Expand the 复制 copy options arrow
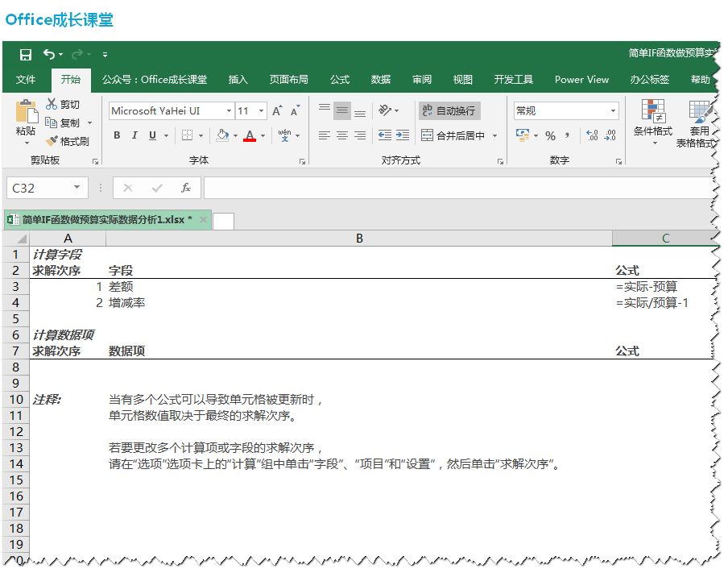728x573 pixels. (89, 123)
